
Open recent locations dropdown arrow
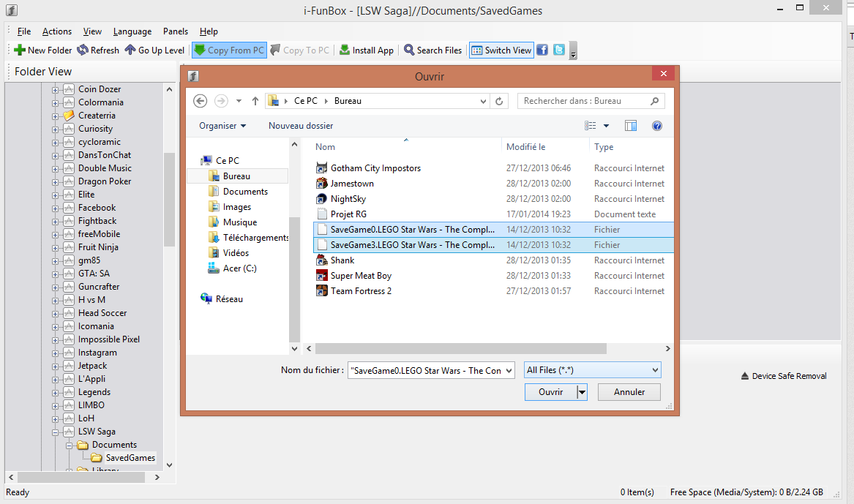pos(239,101)
